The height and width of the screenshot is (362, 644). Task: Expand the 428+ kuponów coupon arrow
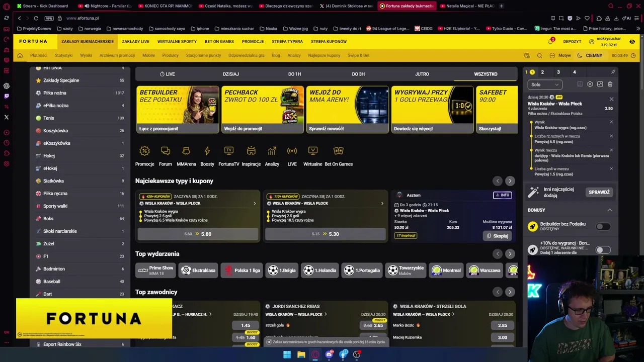255,204
